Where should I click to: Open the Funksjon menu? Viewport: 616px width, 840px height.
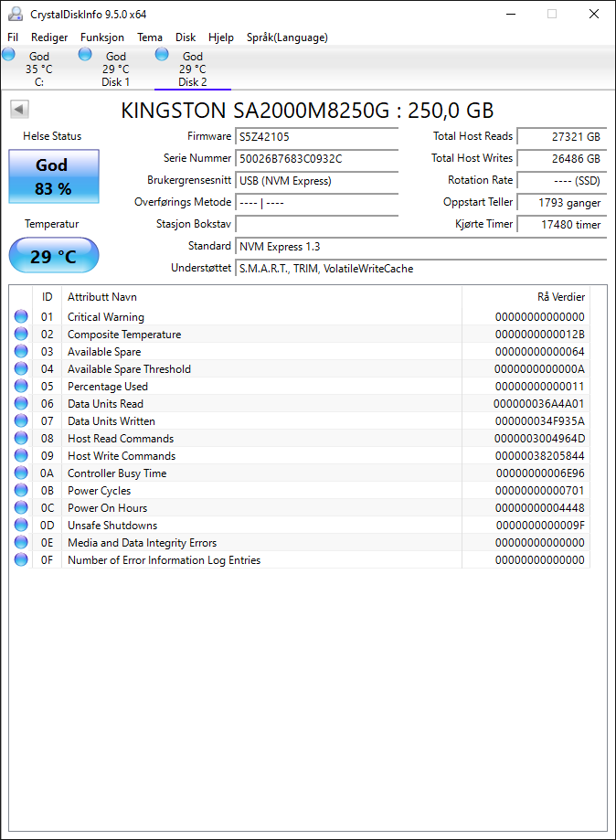pos(102,37)
